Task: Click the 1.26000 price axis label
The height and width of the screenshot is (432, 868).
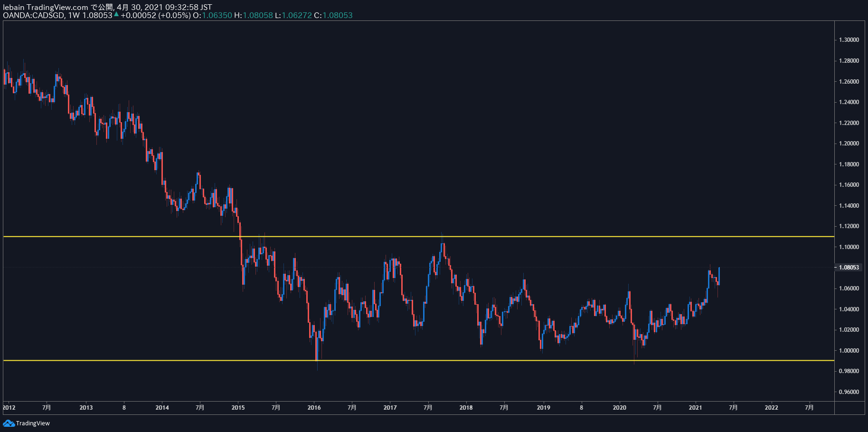Action: click(849, 82)
